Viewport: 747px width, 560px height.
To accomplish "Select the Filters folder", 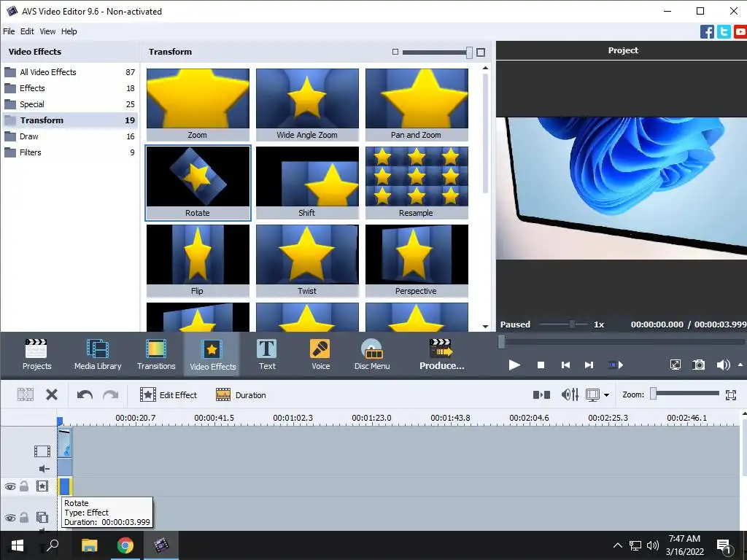I will (70, 152).
